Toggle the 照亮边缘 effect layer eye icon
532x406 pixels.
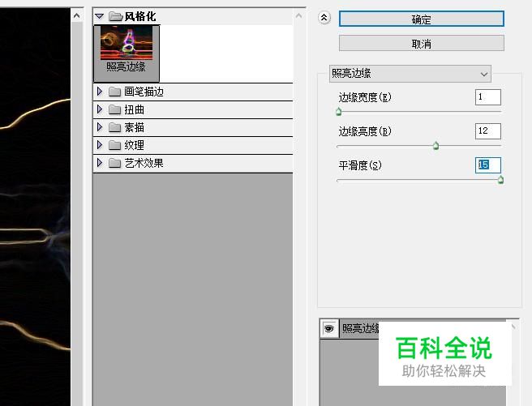[328, 328]
